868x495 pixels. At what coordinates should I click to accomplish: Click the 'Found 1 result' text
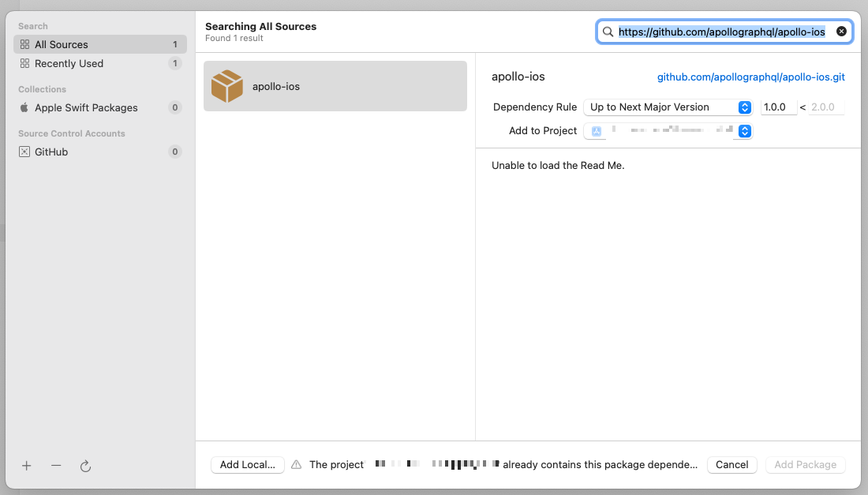click(234, 38)
